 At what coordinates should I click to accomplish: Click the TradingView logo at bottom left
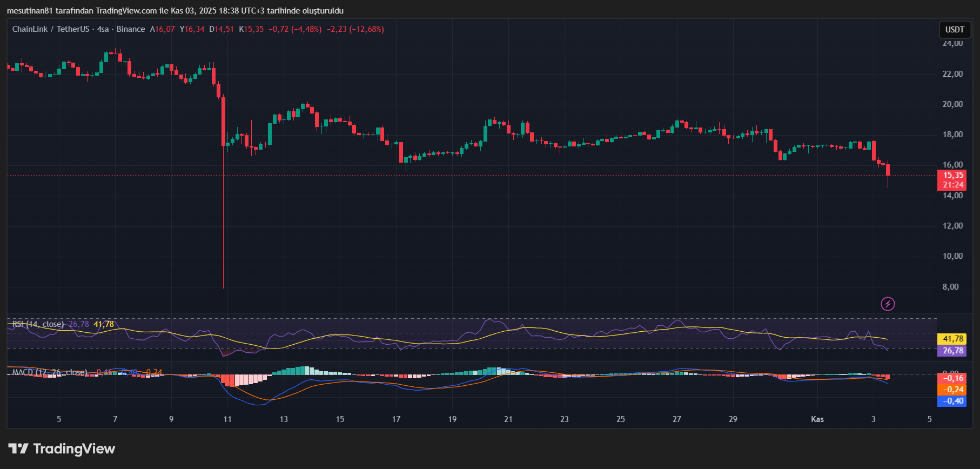[x=62, y=449]
